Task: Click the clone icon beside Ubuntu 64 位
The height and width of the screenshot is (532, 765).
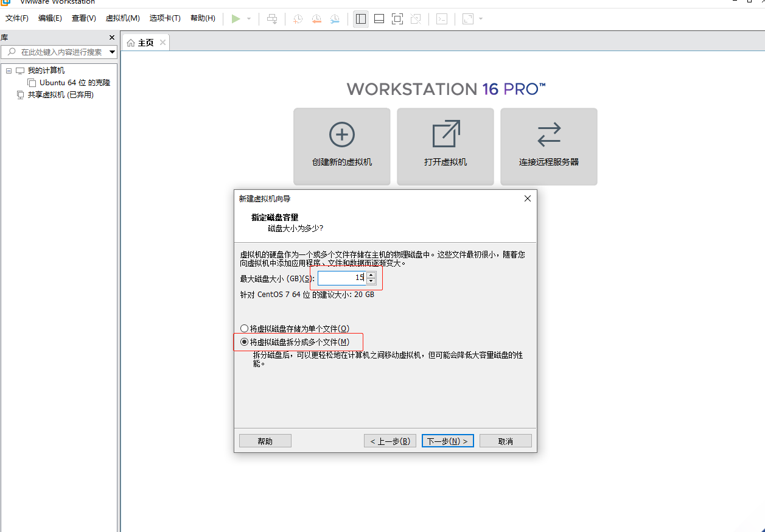Action: [32, 83]
